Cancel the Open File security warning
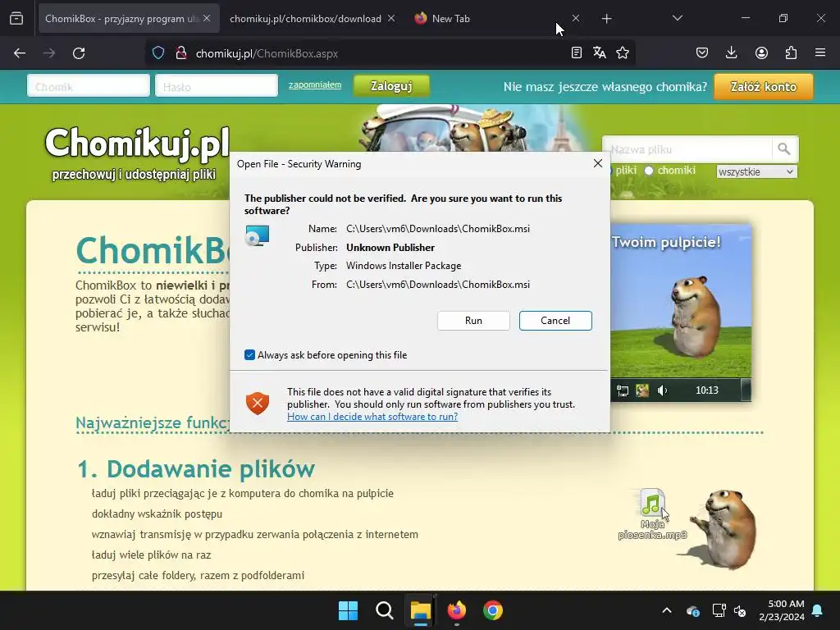Image resolution: width=840 pixels, height=630 pixels. pos(555,321)
